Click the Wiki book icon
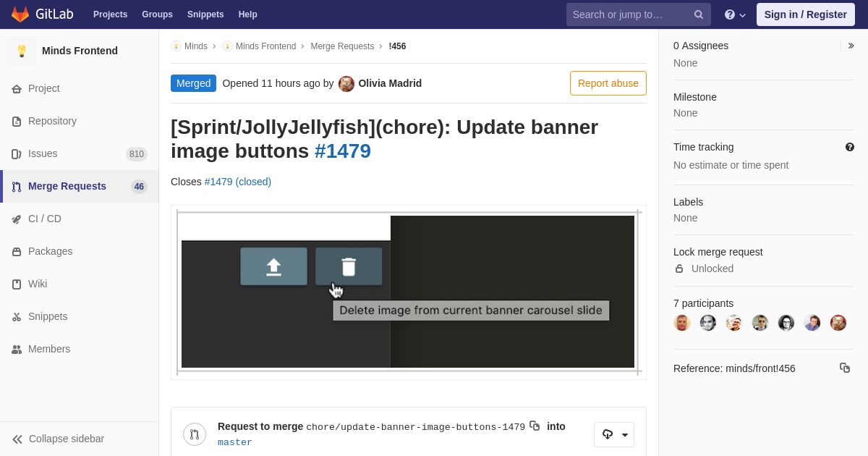 [17, 284]
